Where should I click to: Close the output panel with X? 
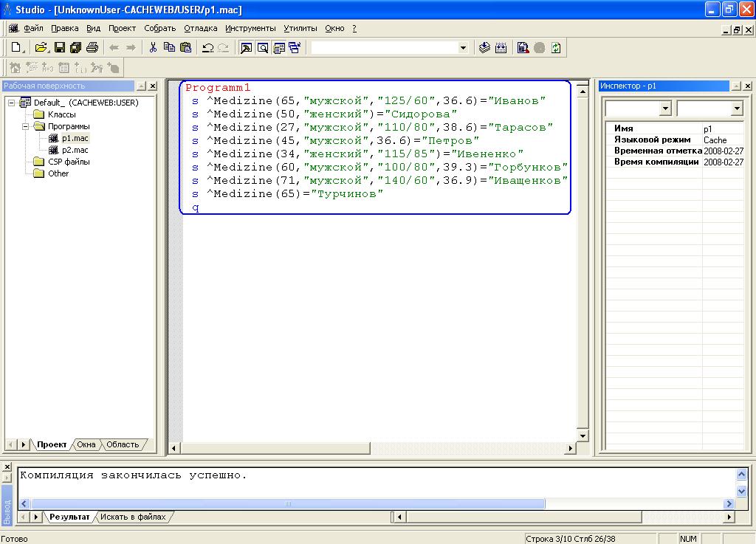pyautogui.click(x=7, y=467)
